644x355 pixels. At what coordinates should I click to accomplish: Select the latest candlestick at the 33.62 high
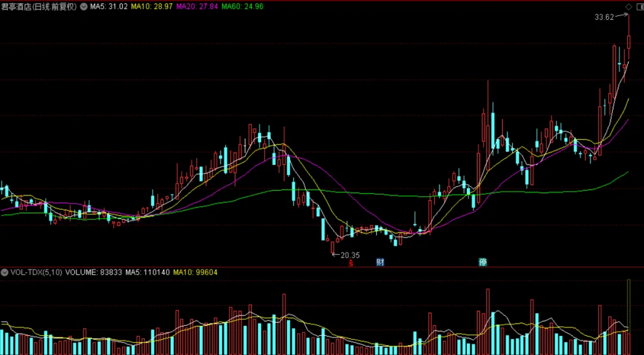click(628, 38)
